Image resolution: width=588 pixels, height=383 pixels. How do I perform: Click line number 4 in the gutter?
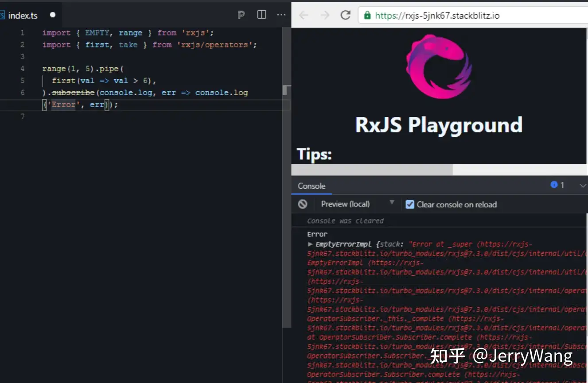23,69
